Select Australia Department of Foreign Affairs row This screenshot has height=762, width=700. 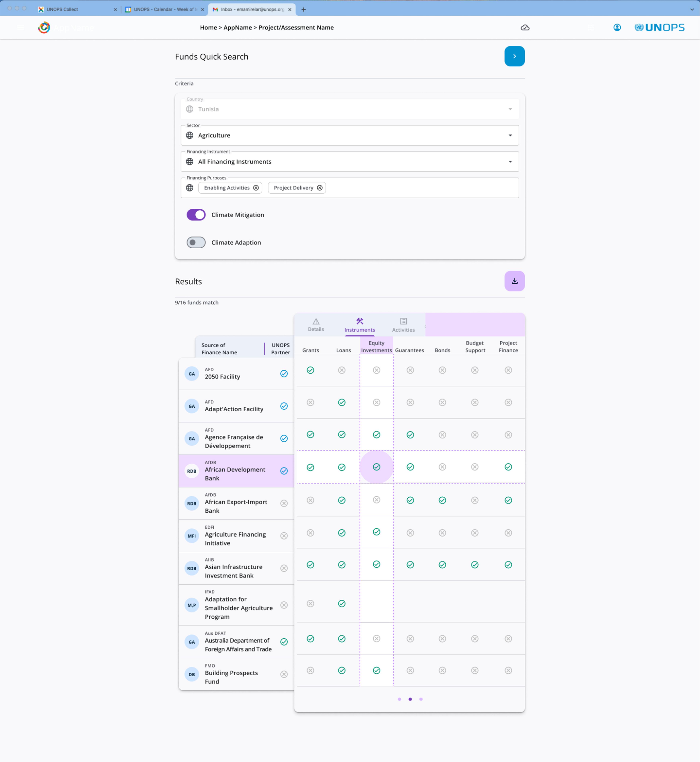[236, 642]
